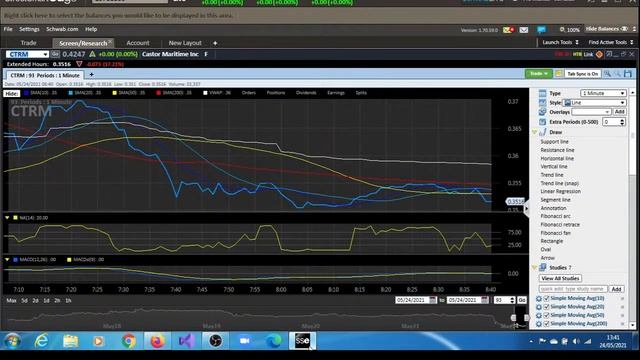
Task: Select the 5d time range
Action: click(24, 300)
